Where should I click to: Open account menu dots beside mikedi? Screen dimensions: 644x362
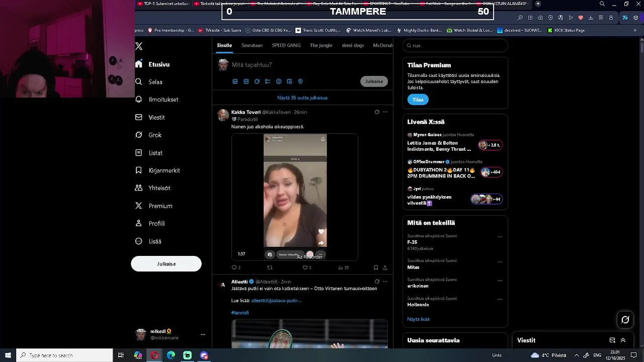click(x=203, y=334)
